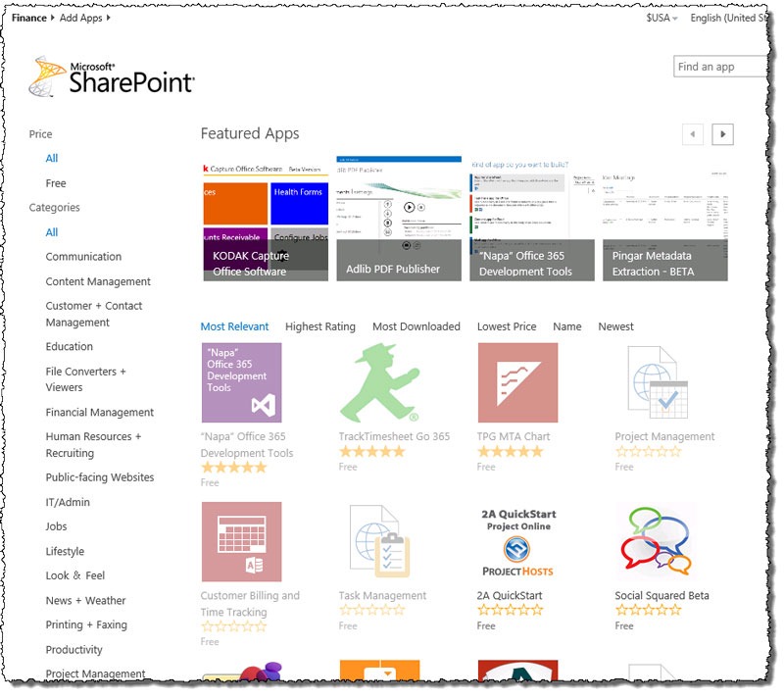Filter by Customer + Contact Management category
Screen dimensions: 784x698
tap(94, 314)
